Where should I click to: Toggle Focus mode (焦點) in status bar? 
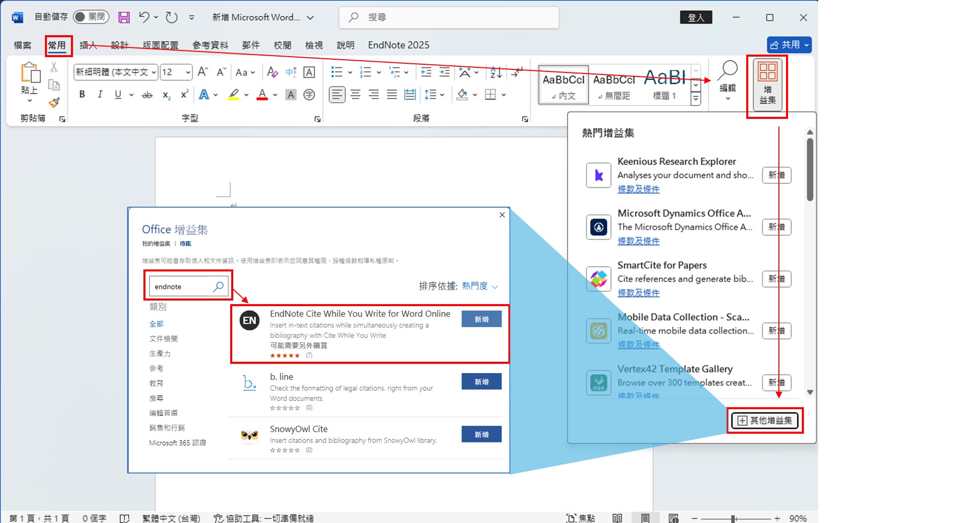(x=580, y=518)
